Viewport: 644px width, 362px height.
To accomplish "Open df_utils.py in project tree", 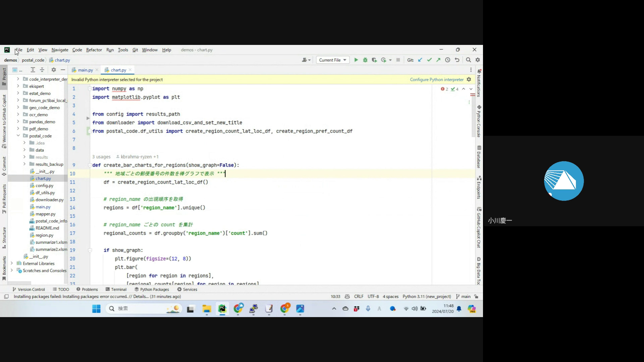I will point(45,193).
